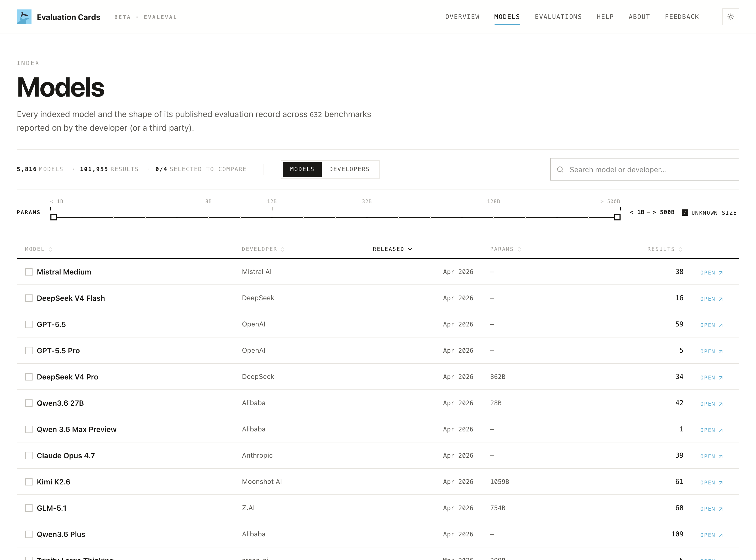756x560 pixels.
Task: Toggle the light/dark theme sun icon
Action: click(x=731, y=17)
